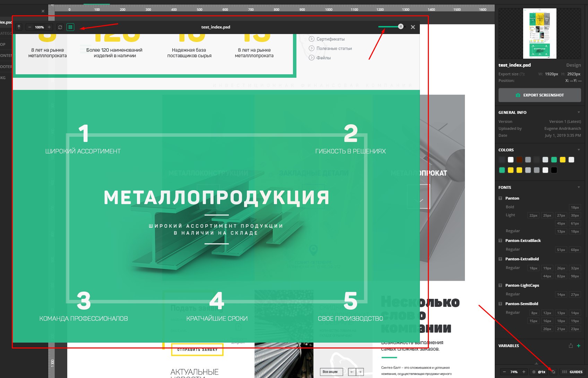Collapse the Fonts section
The height and width of the screenshot is (378, 588).
coord(579,187)
